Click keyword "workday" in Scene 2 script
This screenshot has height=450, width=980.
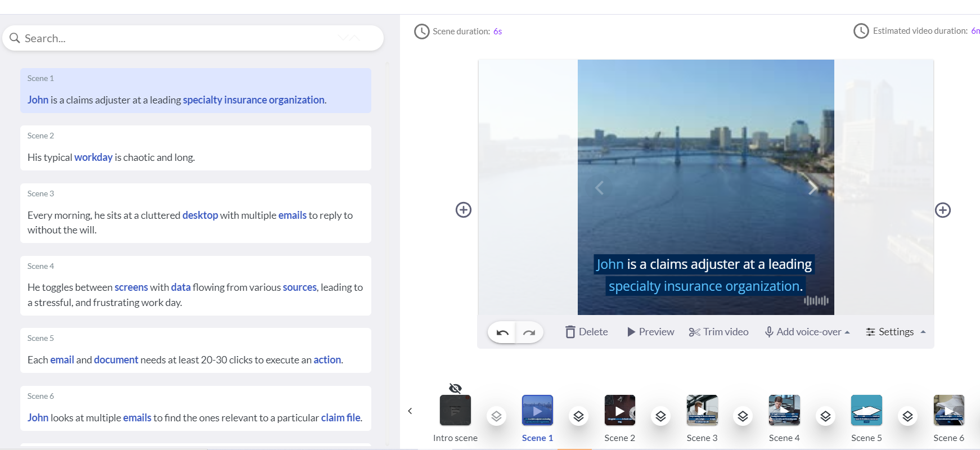(93, 157)
